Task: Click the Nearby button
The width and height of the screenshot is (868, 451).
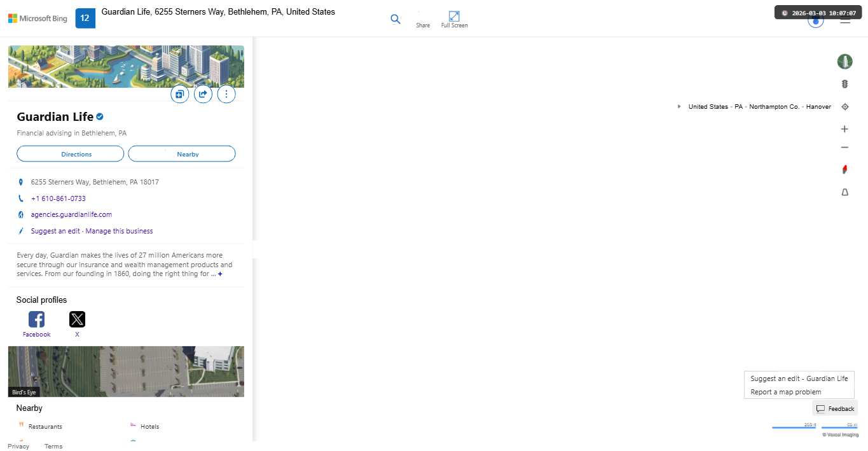Action: tap(182, 154)
